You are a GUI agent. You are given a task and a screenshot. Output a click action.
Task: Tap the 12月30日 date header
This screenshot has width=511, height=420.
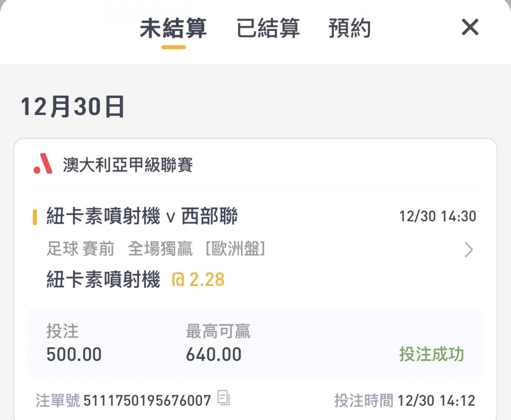pyautogui.click(x=72, y=107)
